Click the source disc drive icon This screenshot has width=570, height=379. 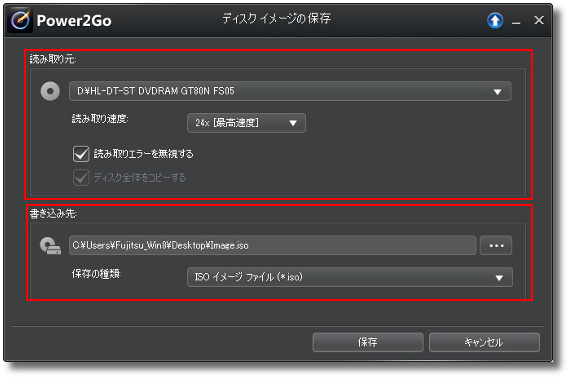tap(50, 91)
